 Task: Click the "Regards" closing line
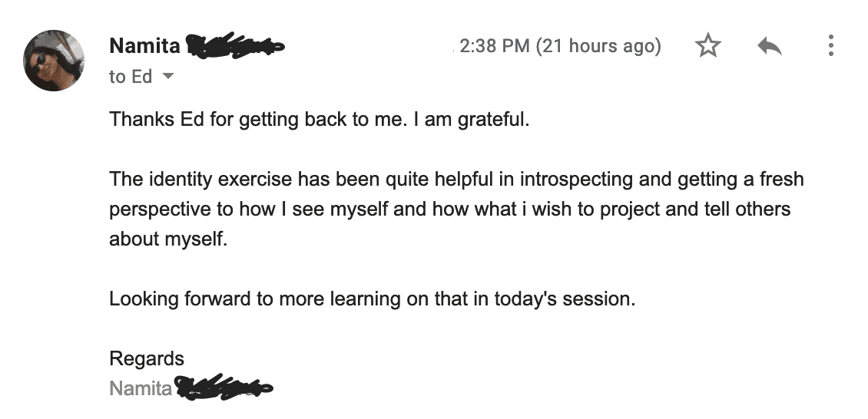point(147,358)
